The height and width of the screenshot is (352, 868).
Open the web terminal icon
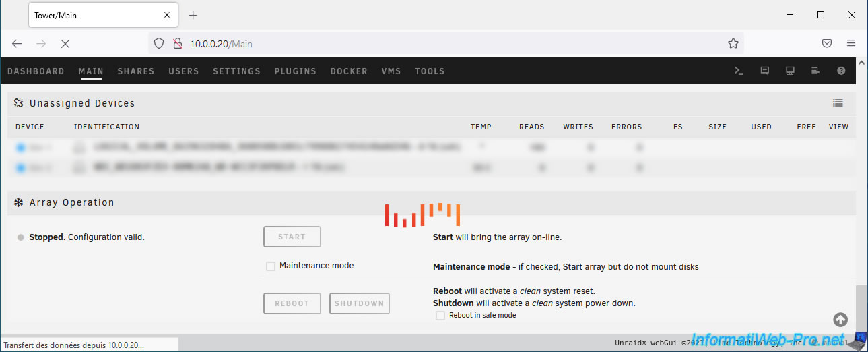point(739,71)
